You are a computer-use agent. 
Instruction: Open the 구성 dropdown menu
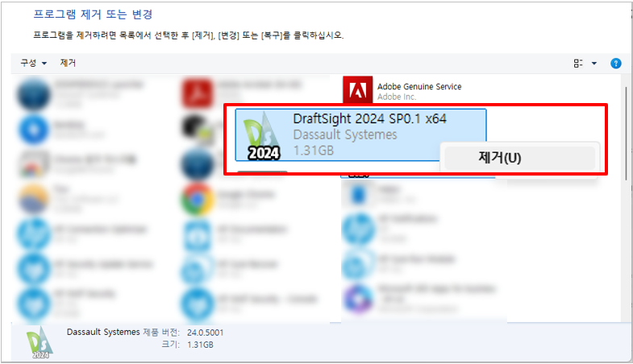pyautogui.click(x=34, y=63)
